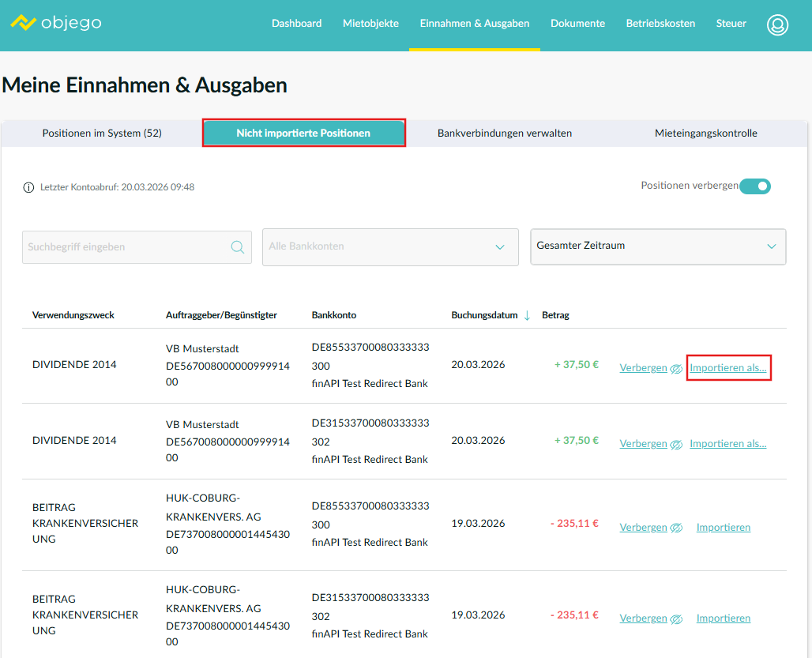Click Verbergen link in first DIVIDENDE row

(x=643, y=368)
